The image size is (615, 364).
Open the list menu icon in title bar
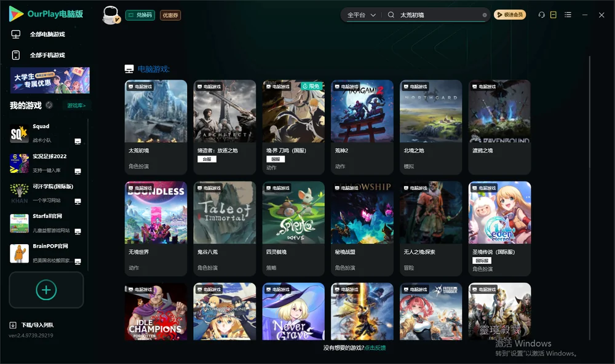pyautogui.click(x=568, y=15)
